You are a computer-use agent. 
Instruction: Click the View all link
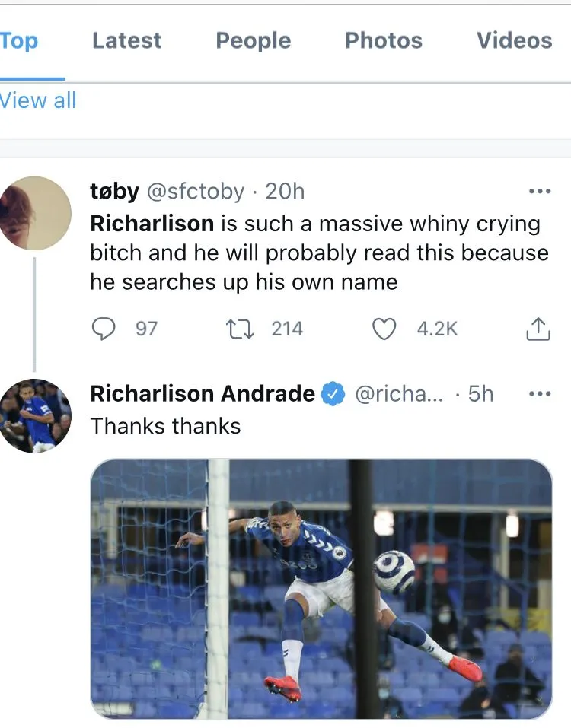[x=38, y=100]
